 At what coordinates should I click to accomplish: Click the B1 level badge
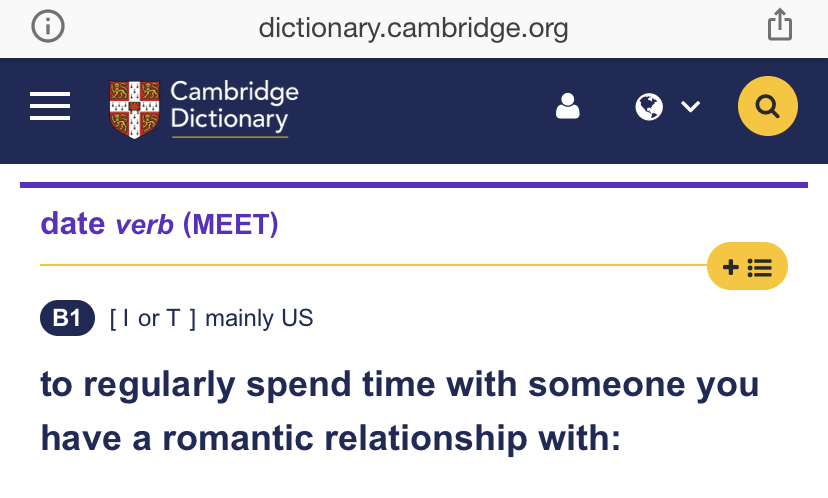68,318
